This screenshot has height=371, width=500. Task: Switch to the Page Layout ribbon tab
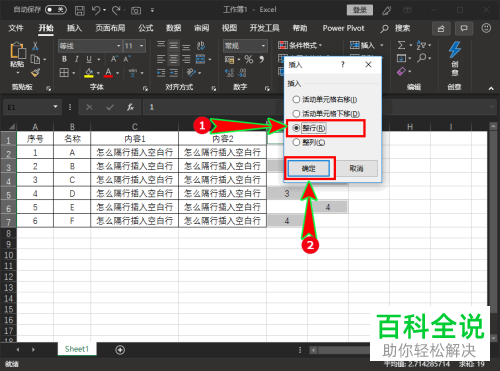pyautogui.click(x=110, y=28)
